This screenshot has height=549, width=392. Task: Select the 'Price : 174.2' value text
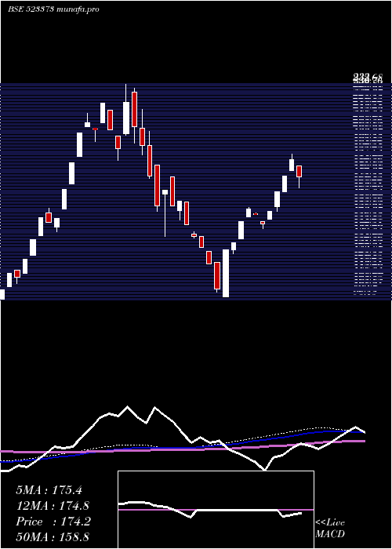click(x=53, y=522)
